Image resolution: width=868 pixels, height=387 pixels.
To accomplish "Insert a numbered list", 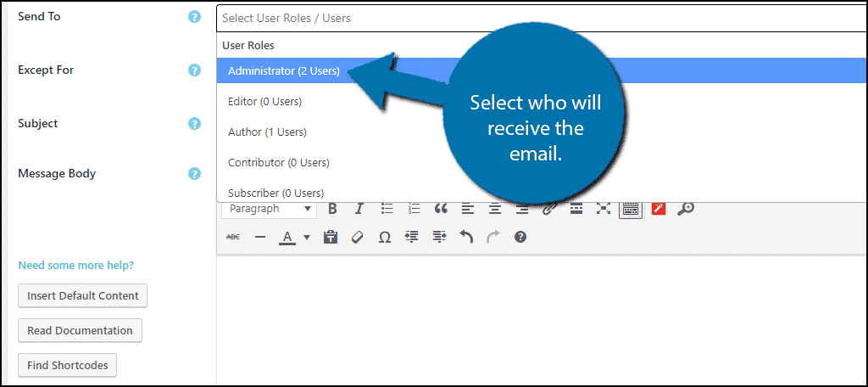I will point(414,209).
